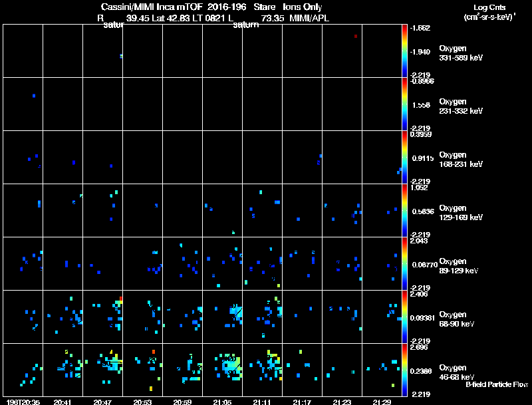Screen dimensions: 532x405
Task: Click the color bar beside Oxygen 331-589 keV
Action: pyautogui.click(x=404, y=51)
